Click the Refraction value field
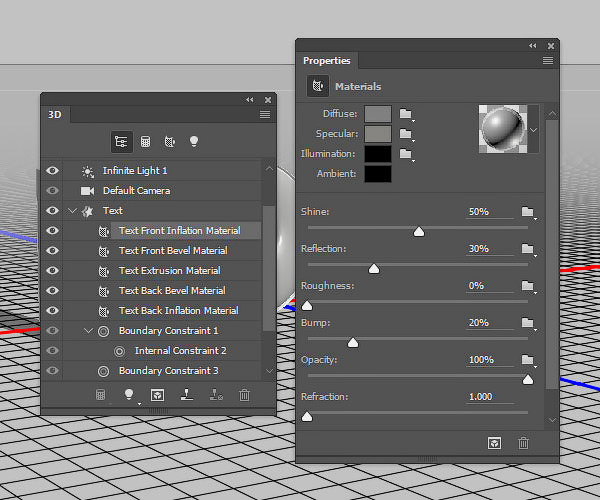The width and height of the screenshot is (600, 500). coord(489,397)
